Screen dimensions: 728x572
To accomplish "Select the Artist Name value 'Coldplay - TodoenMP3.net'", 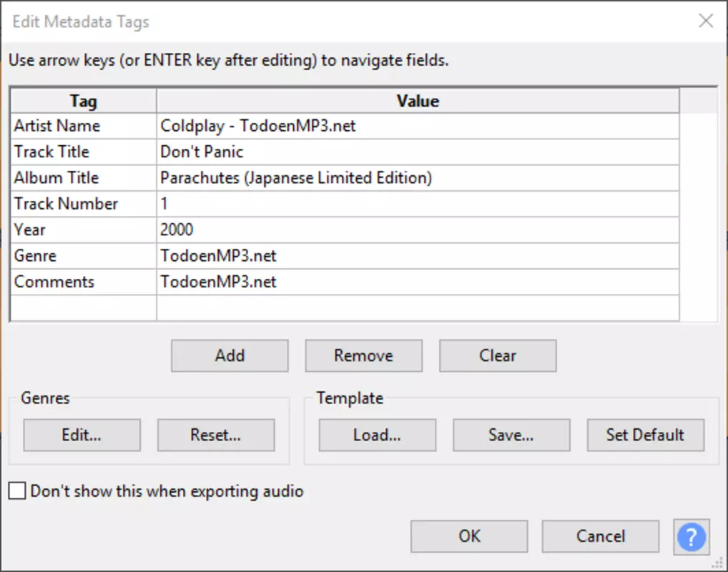I will coord(418,126).
